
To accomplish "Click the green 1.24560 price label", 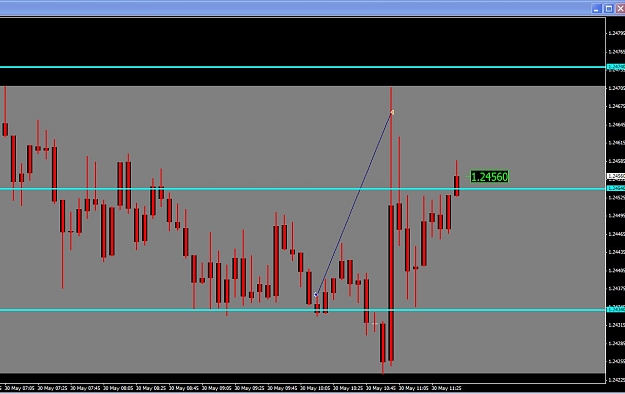I will click(x=489, y=177).
